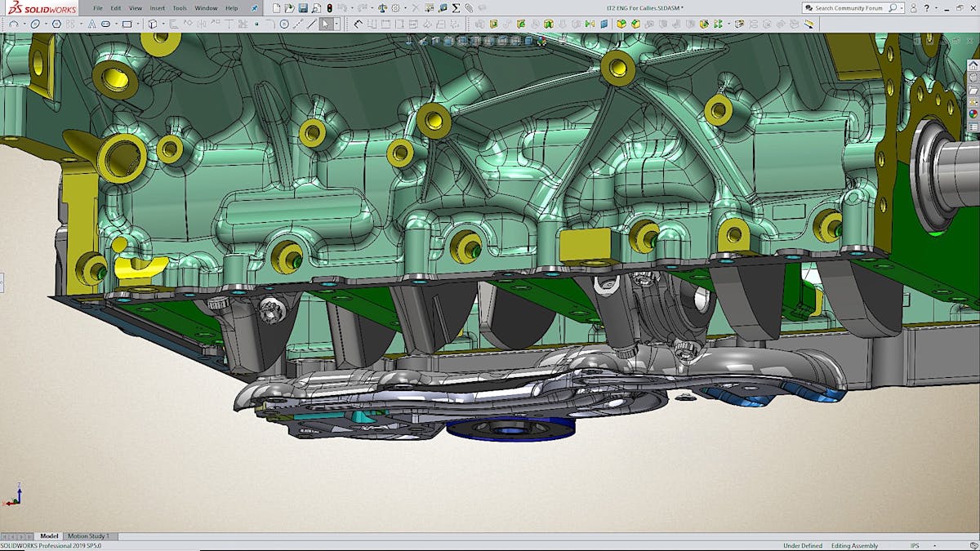Click the Open document folder icon
Image resolution: width=980 pixels, height=551 pixels.
pyautogui.click(x=290, y=8)
